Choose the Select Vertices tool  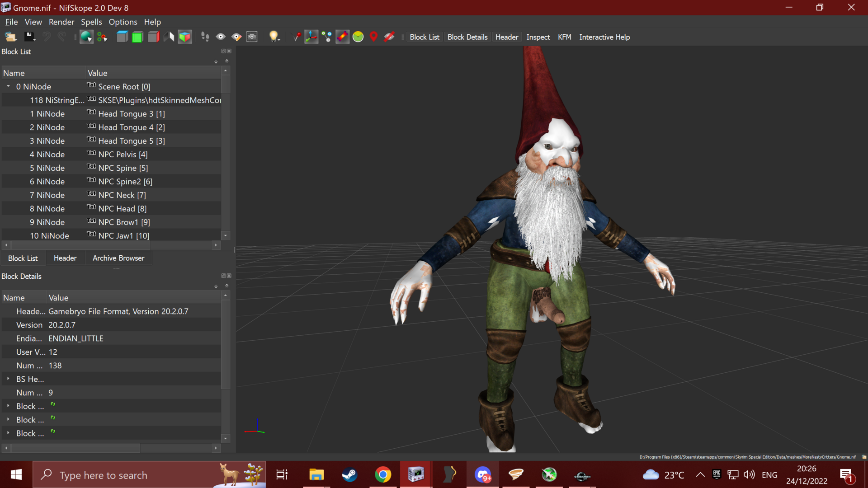pyautogui.click(x=103, y=37)
